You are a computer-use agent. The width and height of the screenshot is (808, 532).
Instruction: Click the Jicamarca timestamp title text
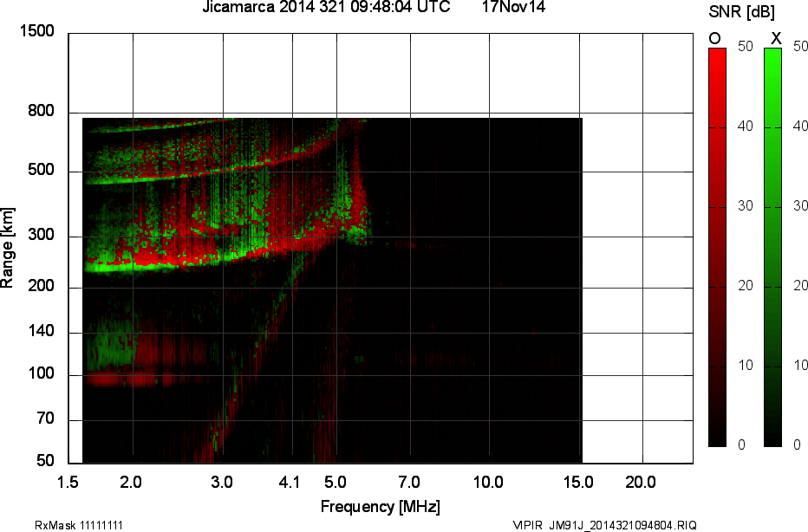tap(325, 8)
